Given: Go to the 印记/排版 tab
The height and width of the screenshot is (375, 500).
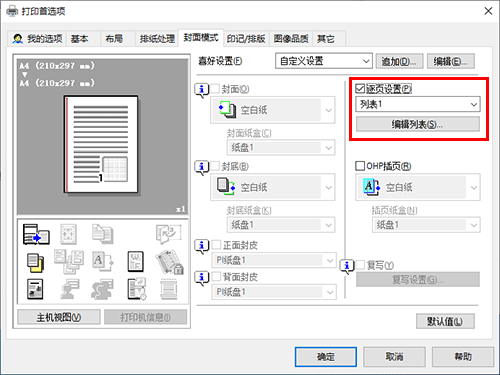Looking at the screenshot, I should 246,39.
